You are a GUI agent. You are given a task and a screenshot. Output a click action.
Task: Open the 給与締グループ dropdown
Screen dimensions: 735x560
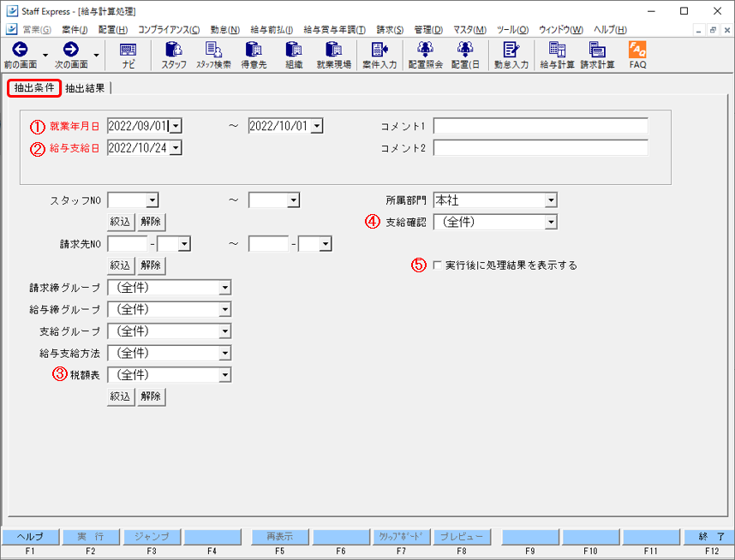[225, 309]
